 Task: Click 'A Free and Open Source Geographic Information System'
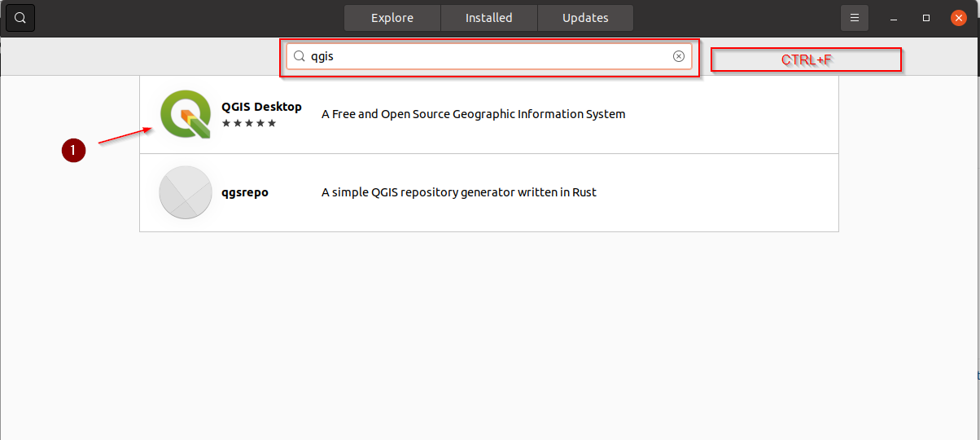pyautogui.click(x=474, y=114)
